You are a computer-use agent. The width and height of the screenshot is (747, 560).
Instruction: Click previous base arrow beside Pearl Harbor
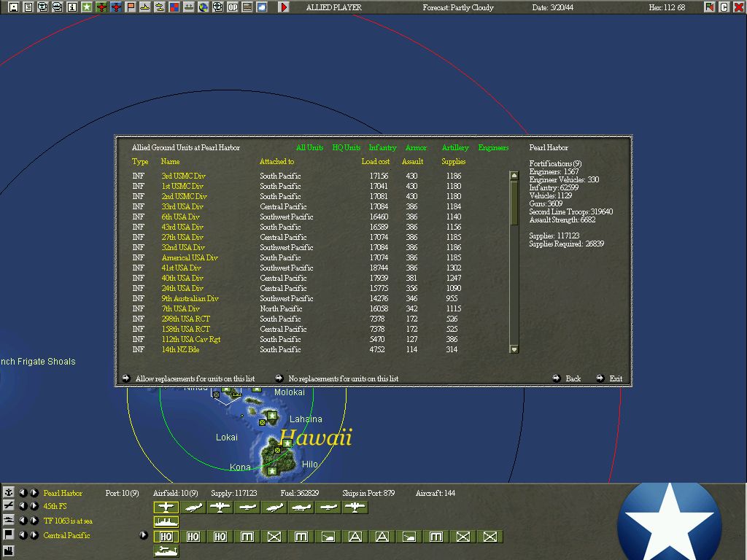coord(23,492)
